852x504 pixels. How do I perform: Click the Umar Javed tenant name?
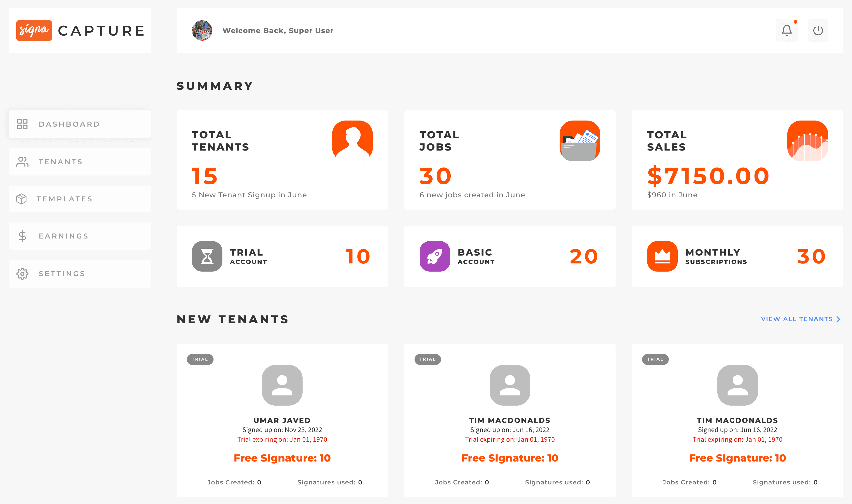point(282,420)
